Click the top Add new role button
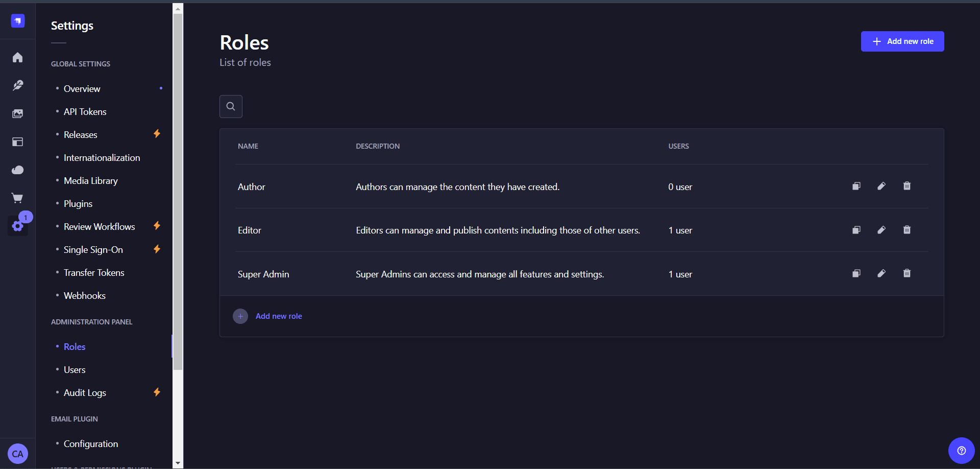Viewport: 980px width, 469px height. pyautogui.click(x=902, y=41)
